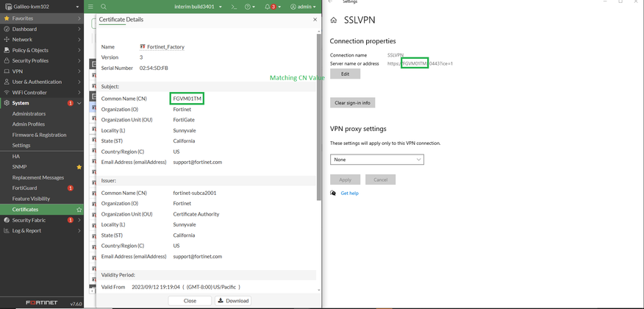This screenshot has width=644, height=309.
Task: Expand Log & Report menu
Action: pyautogui.click(x=42, y=230)
